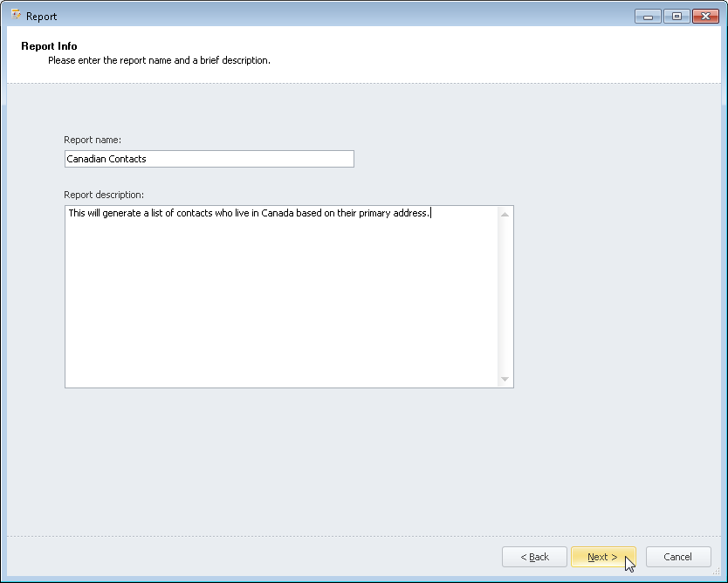This screenshot has height=583, width=728.
Task: Click the Next button
Action: pos(602,557)
